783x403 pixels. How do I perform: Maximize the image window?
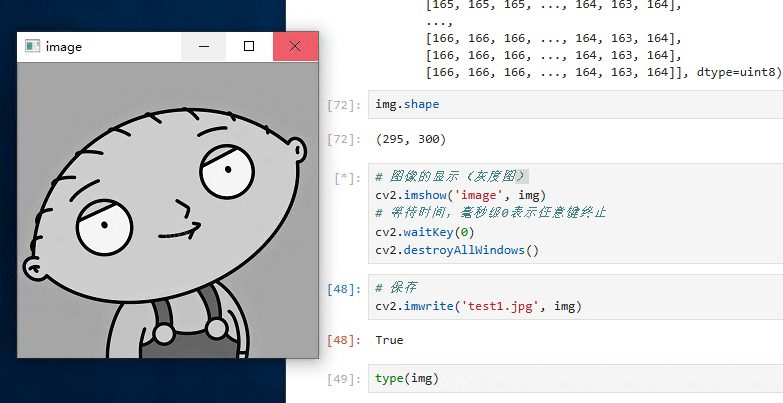click(249, 46)
